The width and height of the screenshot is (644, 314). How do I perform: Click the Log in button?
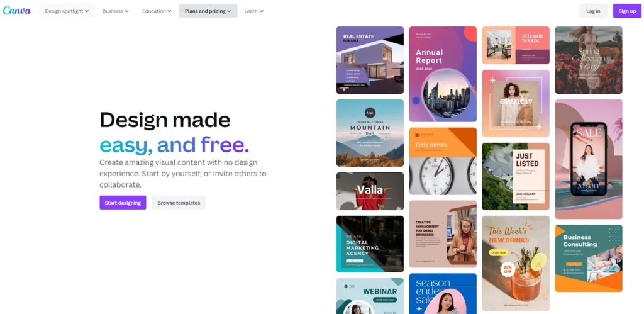point(593,11)
